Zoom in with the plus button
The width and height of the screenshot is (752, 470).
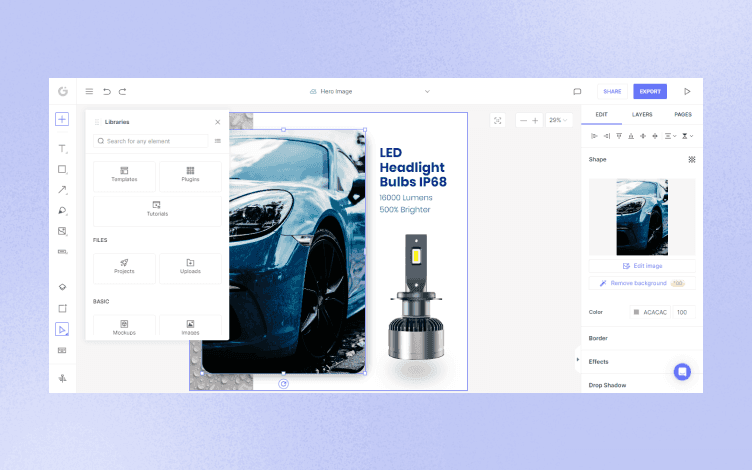(535, 120)
